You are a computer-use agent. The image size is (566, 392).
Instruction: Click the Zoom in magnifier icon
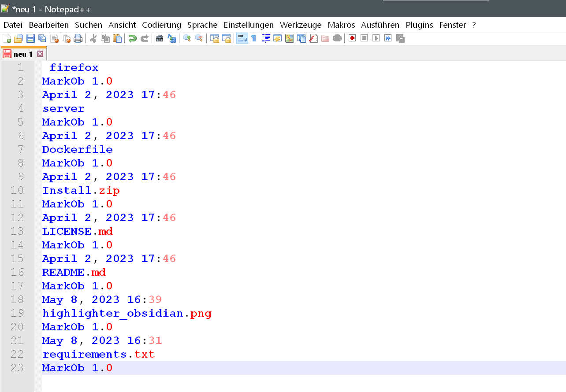click(x=187, y=38)
